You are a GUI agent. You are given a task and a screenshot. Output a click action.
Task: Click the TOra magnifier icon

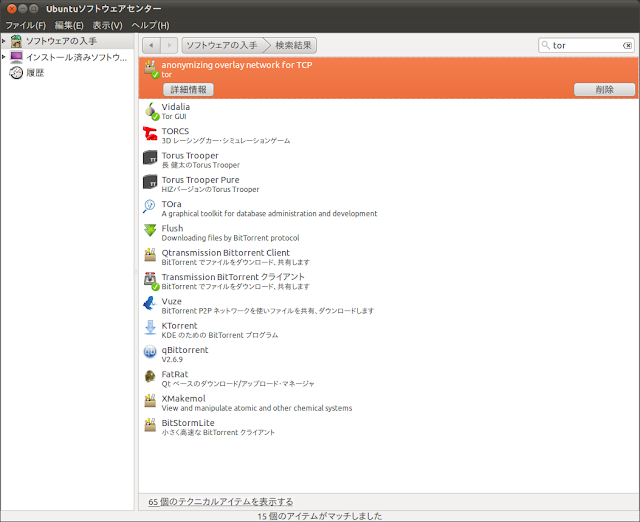coord(149,206)
